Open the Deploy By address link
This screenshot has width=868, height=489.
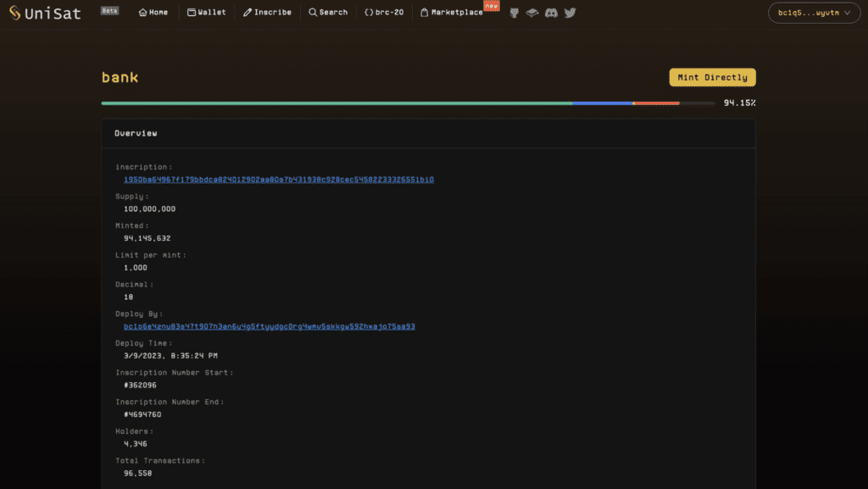269,327
